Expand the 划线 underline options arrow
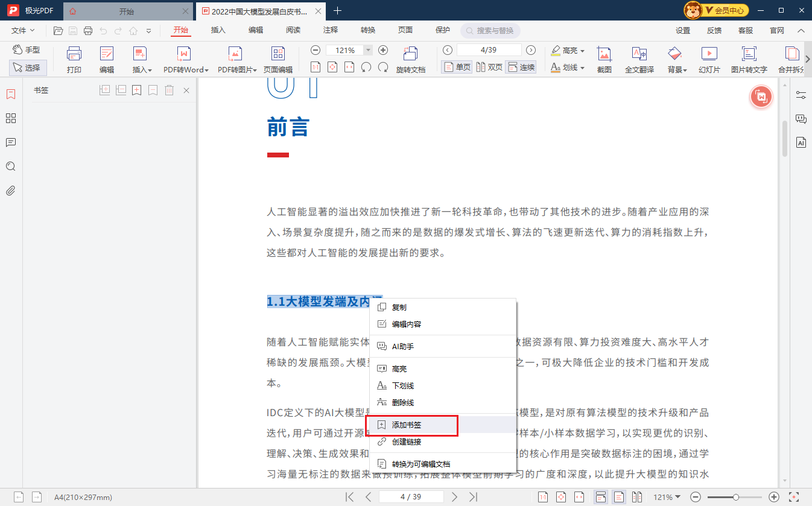Viewport: 812px width, 506px height. 582,68
